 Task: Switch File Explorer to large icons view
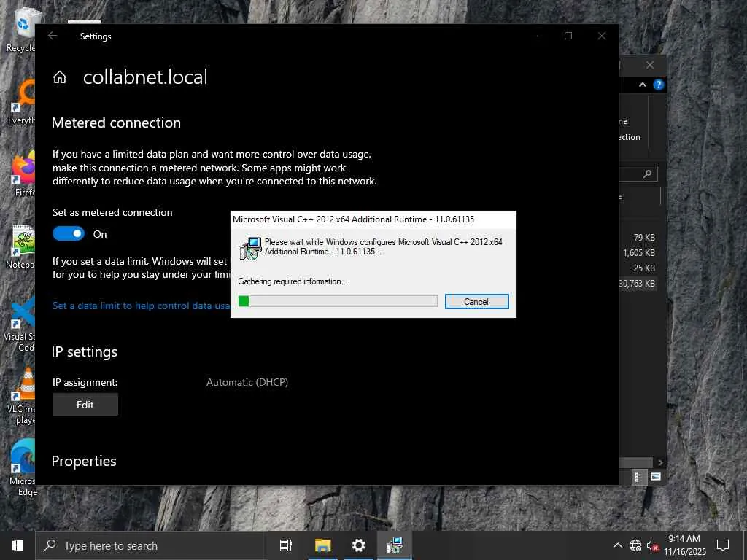[656, 477]
